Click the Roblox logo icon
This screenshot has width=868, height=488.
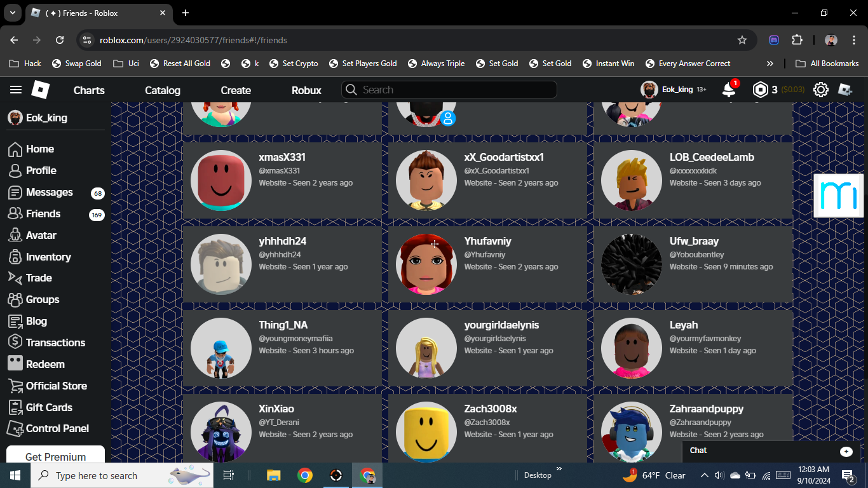point(41,90)
